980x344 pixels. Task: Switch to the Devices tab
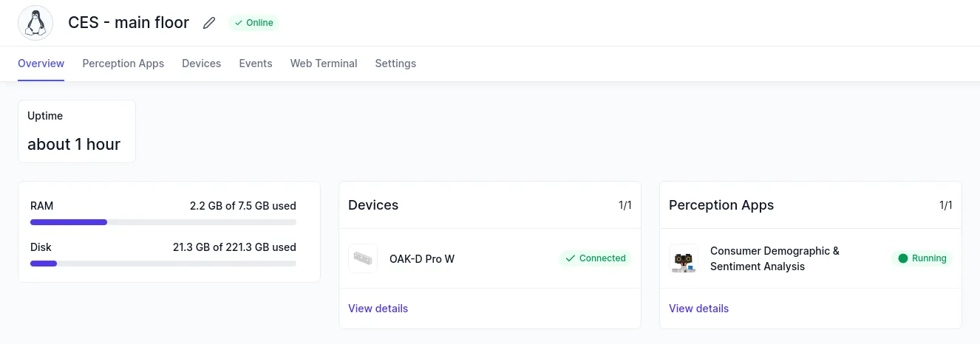201,63
